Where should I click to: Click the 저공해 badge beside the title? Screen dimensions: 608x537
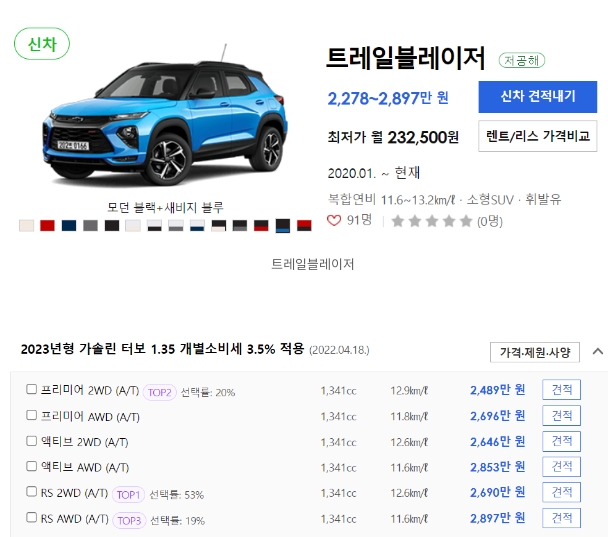(522, 60)
